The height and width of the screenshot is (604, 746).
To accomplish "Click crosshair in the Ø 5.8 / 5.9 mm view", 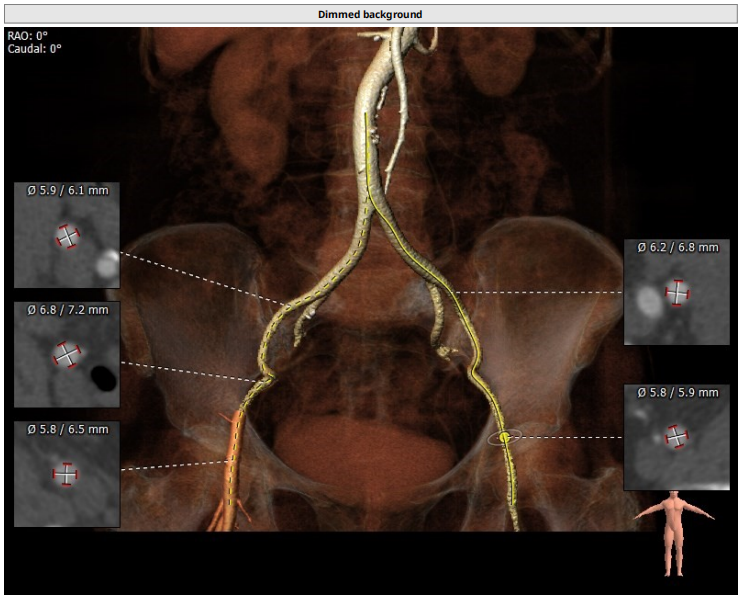I will (677, 436).
